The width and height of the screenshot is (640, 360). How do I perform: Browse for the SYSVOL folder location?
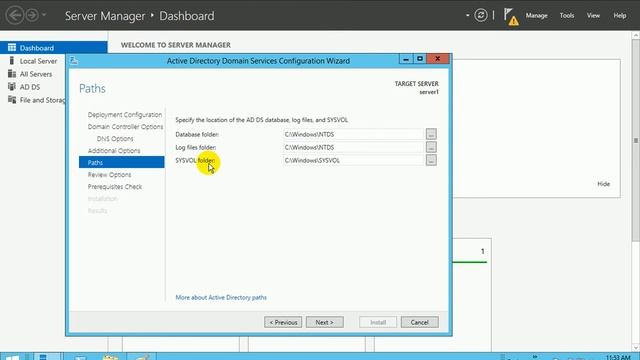[x=431, y=160]
